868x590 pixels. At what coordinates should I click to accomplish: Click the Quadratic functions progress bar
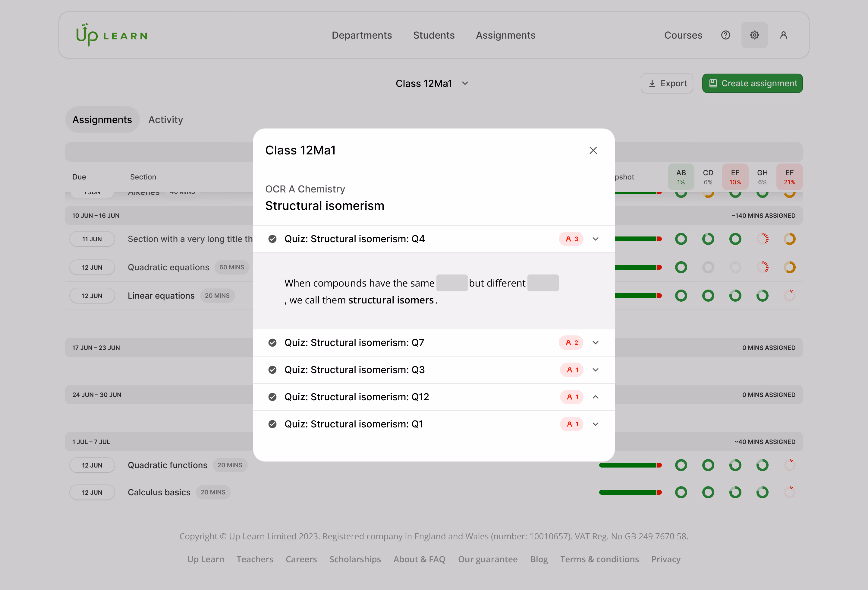pos(631,465)
